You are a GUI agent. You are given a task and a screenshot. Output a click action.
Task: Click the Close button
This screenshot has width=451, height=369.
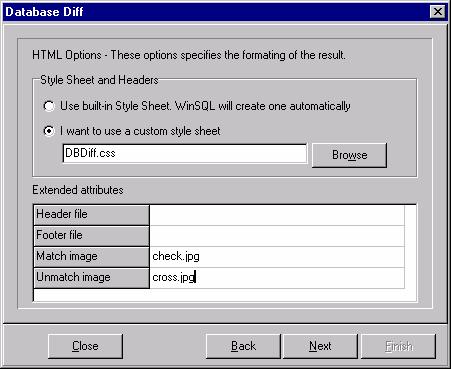tap(85, 346)
